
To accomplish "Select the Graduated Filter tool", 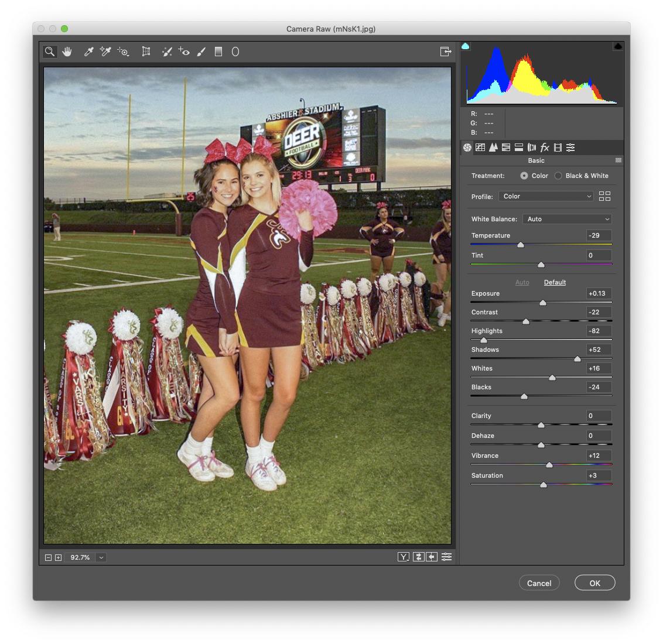I will [x=218, y=52].
